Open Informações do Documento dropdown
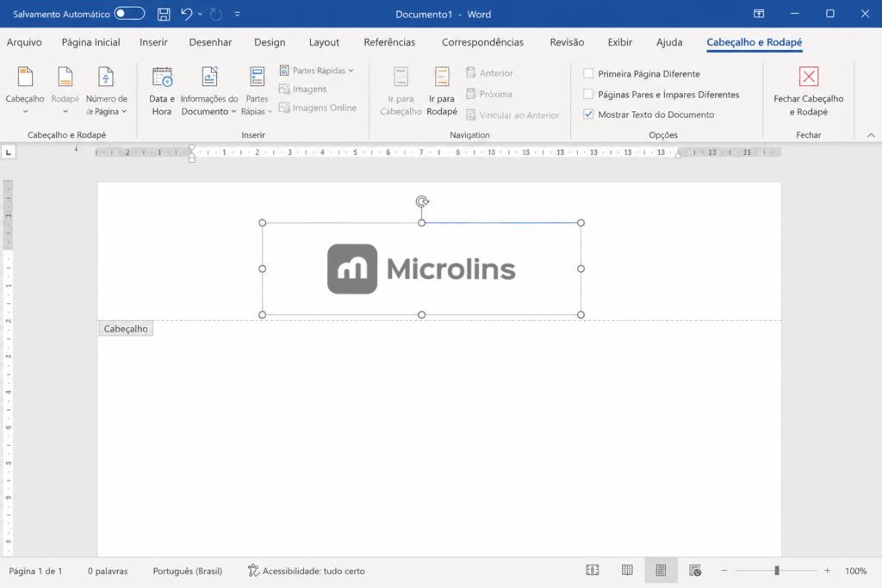Image resolution: width=882 pixels, height=588 pixels. click(209, 90)
